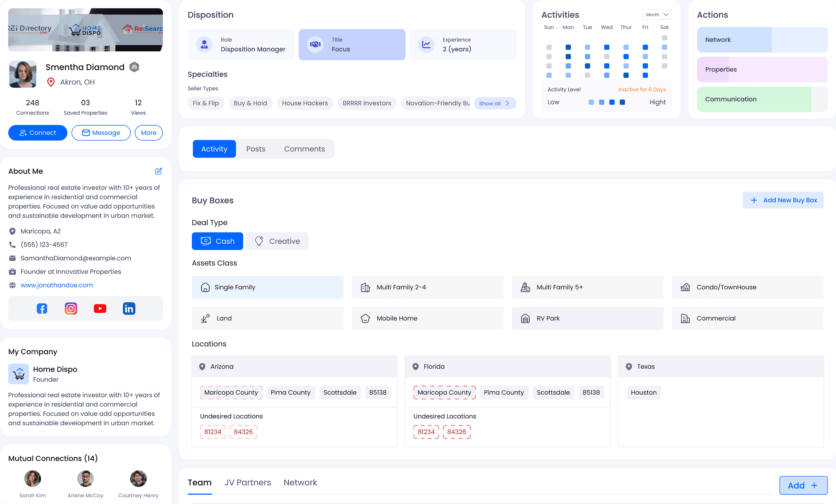Open the www.jonathandoe.com link
The height and width of the screenshot is (504, 836).
pyautogui.click(x=57, y=285)
